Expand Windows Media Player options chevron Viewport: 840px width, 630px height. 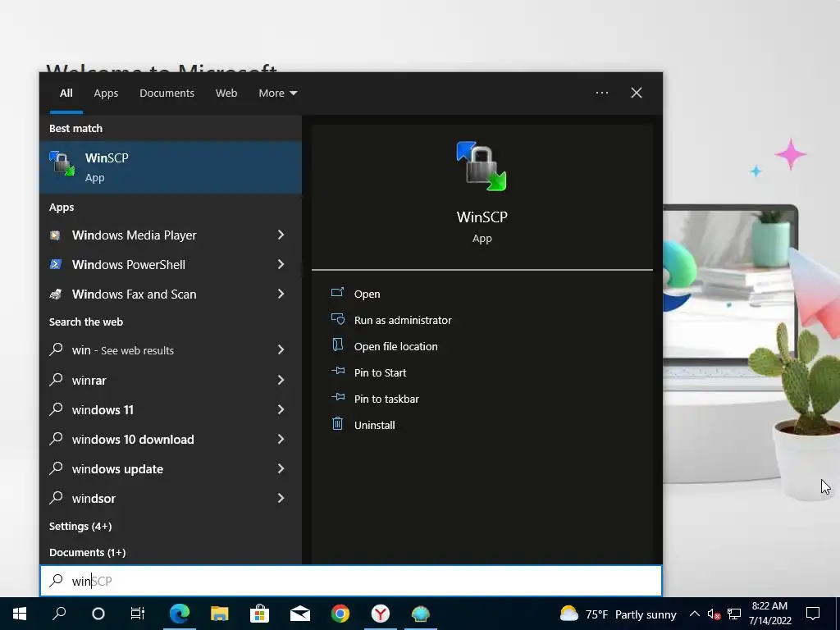coord(281,235)
